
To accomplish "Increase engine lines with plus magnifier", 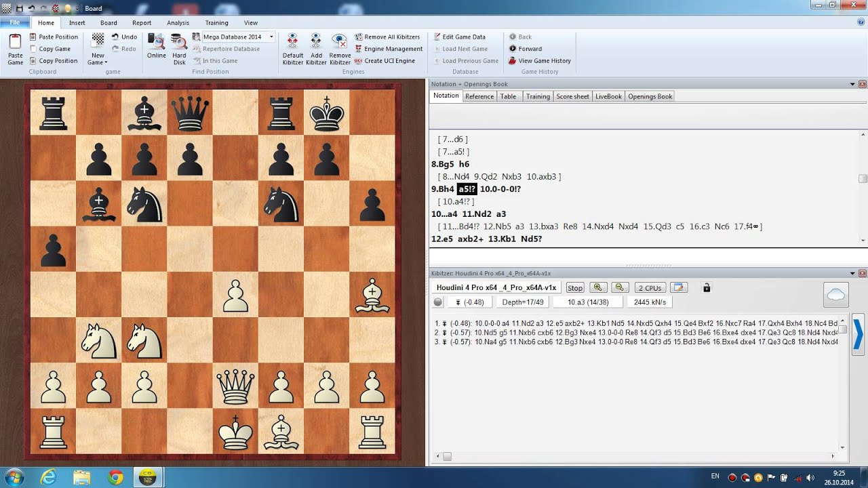I will [x=598, y=288].
